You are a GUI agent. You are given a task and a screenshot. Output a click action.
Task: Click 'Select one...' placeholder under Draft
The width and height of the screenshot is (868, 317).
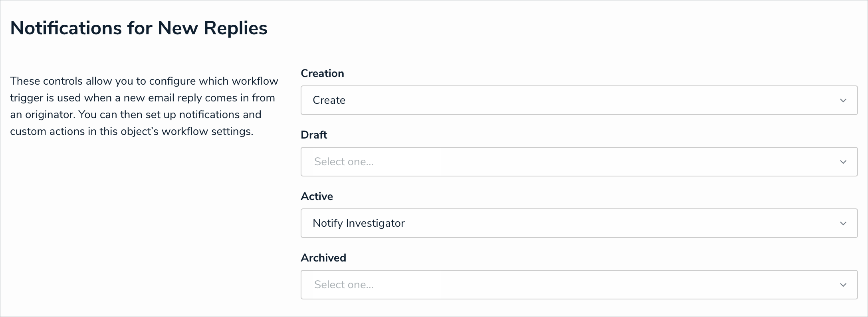tap(344, 162)
